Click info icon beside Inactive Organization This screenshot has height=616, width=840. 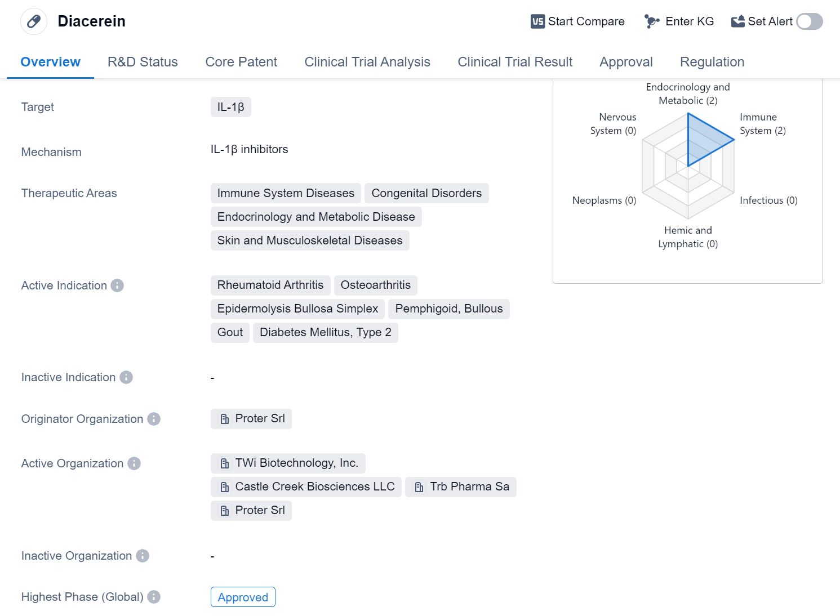[x=143, y=556]
